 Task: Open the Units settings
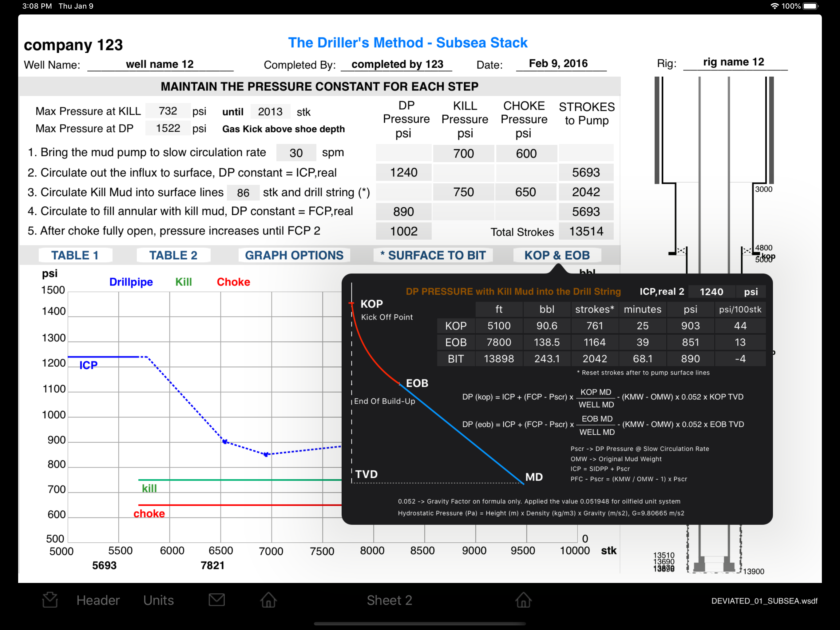point(158,600)
